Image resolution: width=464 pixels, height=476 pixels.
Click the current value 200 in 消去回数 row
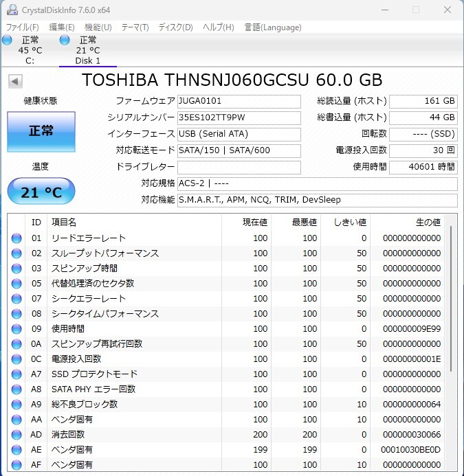[x=261, y=435]
